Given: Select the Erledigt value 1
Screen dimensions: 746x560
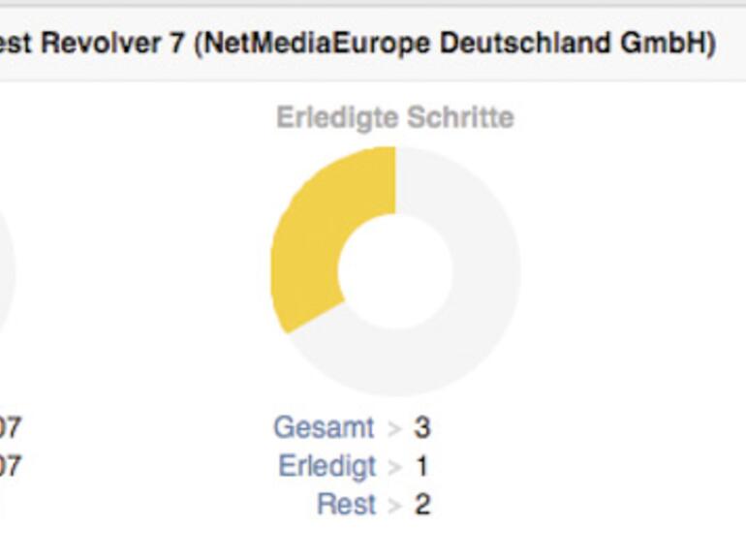Looking at the screenshot, I should pyautogui.click(x=421, y=466).
